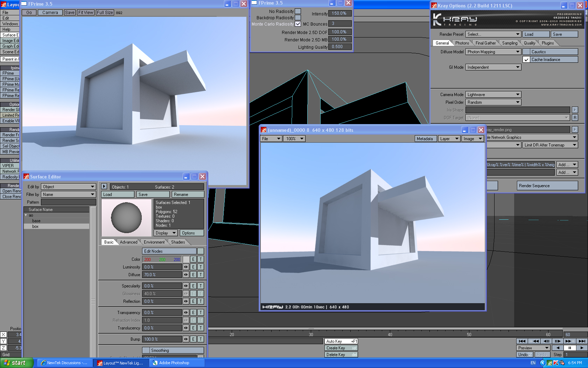588x368 pixels.
Task: Open the Shaders tab in Surface Editor
Action: coord(178,242)
